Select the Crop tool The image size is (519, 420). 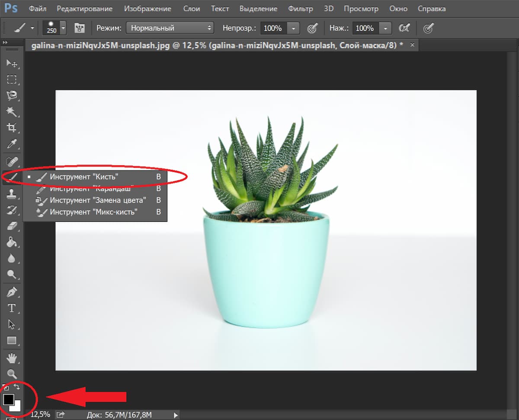tap(11, 128)
